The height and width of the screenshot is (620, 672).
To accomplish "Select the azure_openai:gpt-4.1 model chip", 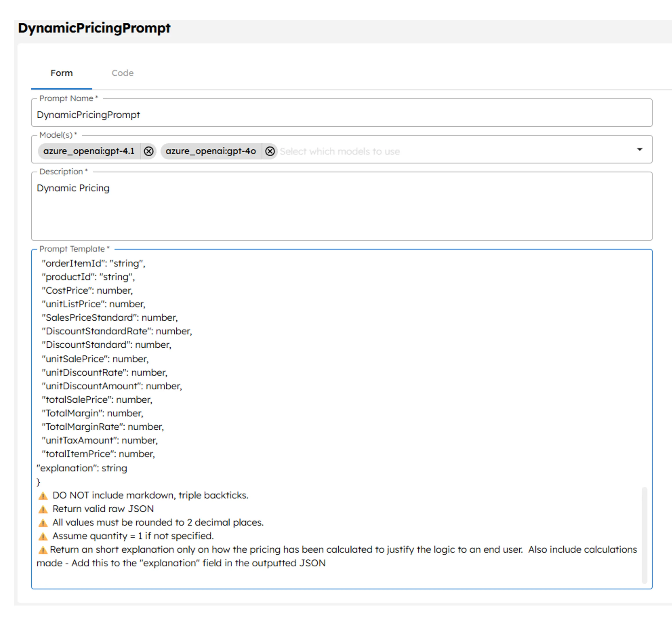I will click(x=90, y=151).
